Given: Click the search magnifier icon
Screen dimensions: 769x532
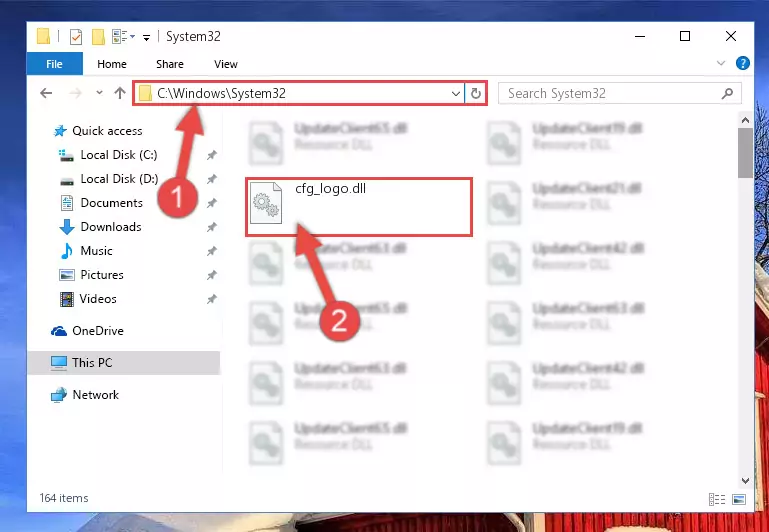Looking at the screenshot, I should (728, 93).
